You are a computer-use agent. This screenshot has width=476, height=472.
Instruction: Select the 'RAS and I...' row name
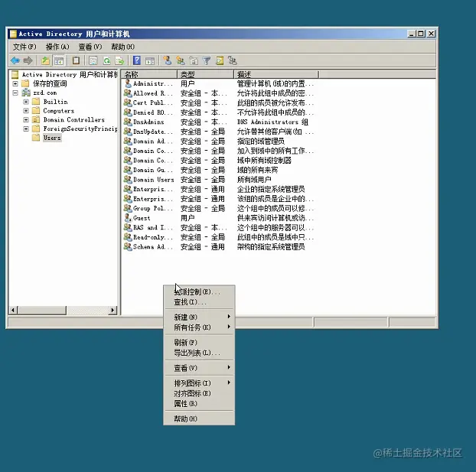(153, 227)
